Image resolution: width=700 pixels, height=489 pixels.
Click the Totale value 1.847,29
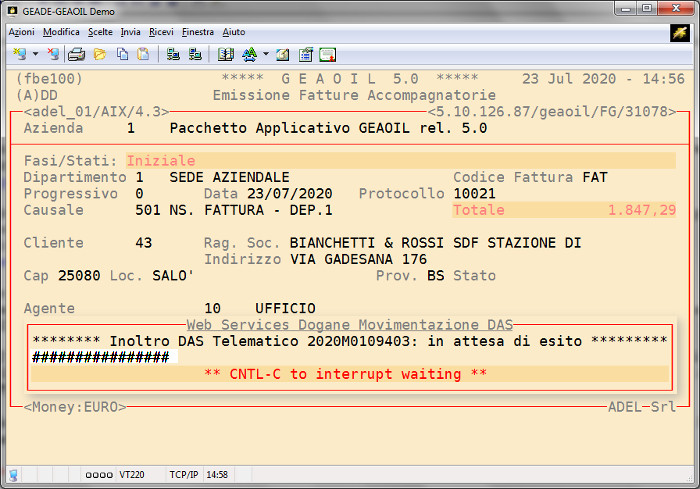click(x=642, y=210)
